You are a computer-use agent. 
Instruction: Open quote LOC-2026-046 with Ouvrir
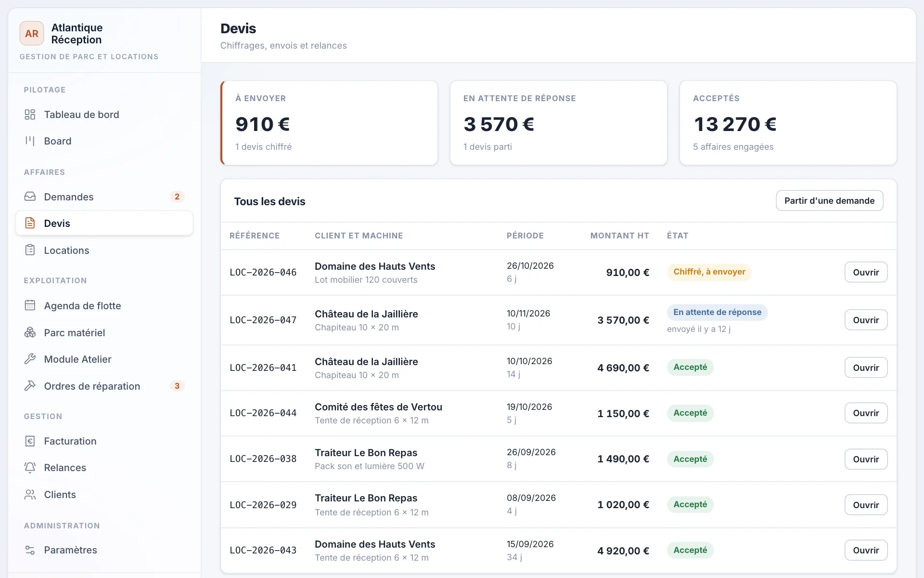(x=866, y=272)
